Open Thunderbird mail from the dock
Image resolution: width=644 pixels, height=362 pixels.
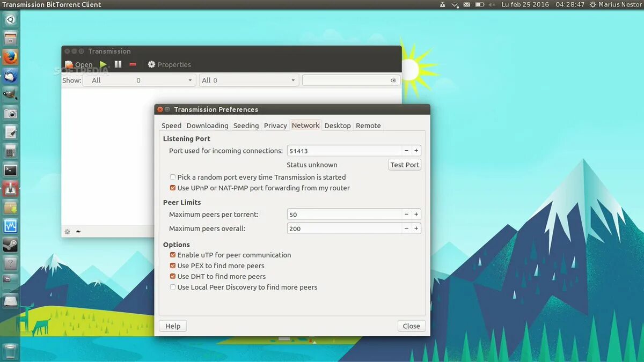[11, 76]
